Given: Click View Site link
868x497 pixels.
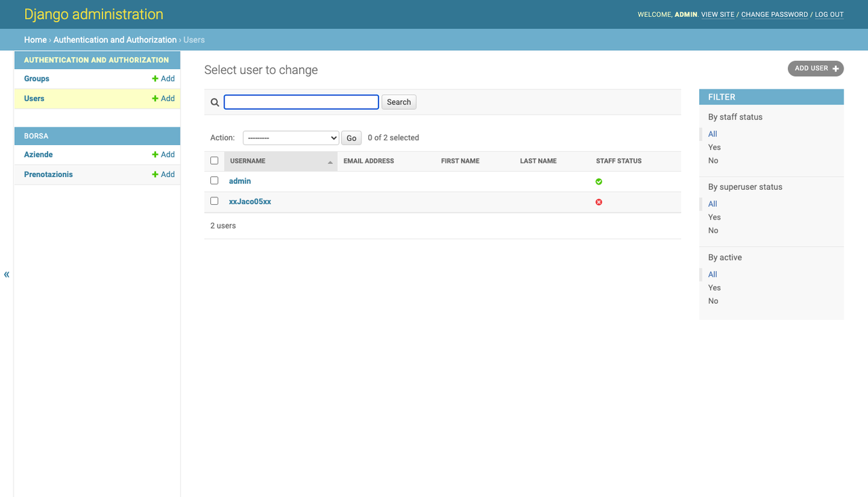Looking at the screenshot, I should (x=717, y=14).
